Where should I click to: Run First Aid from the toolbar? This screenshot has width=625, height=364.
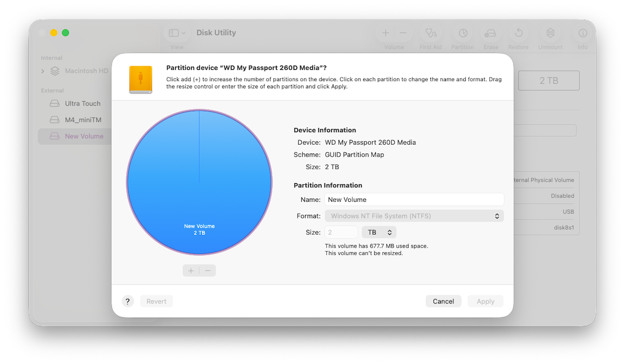click(x=430, y=34)
